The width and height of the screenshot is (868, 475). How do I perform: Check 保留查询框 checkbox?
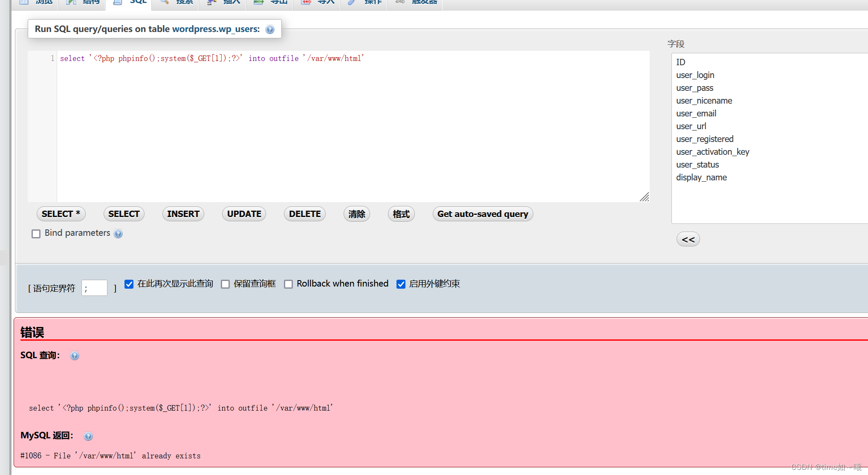pos(225,284)
